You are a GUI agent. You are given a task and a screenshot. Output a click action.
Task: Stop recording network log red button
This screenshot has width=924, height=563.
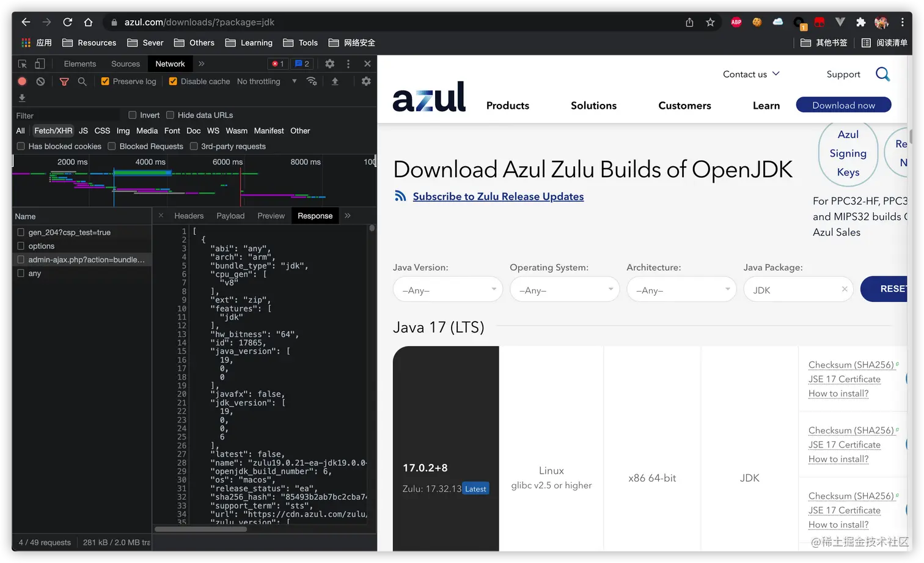(22, 81)
